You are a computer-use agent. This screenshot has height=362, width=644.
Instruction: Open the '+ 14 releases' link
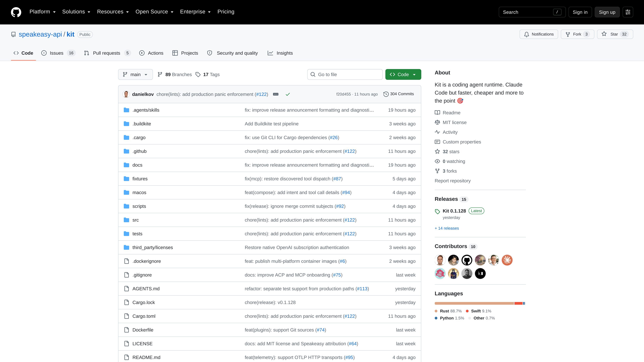tap(447, 228)
